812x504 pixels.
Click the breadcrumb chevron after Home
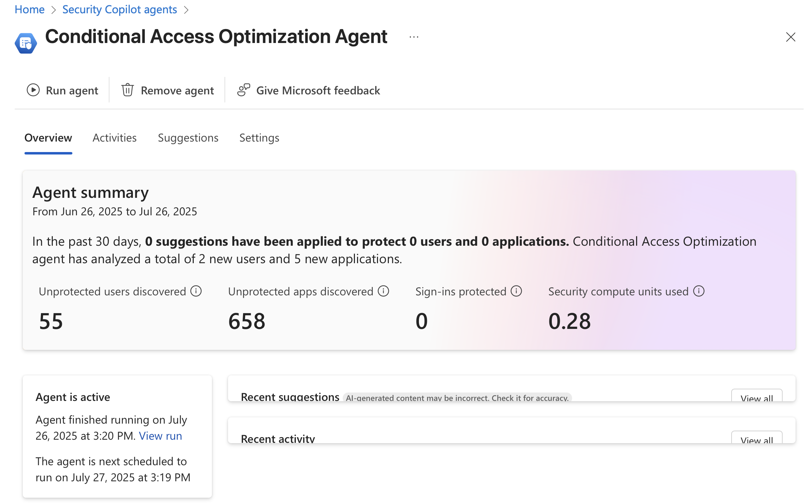click(x=54, y=10)
